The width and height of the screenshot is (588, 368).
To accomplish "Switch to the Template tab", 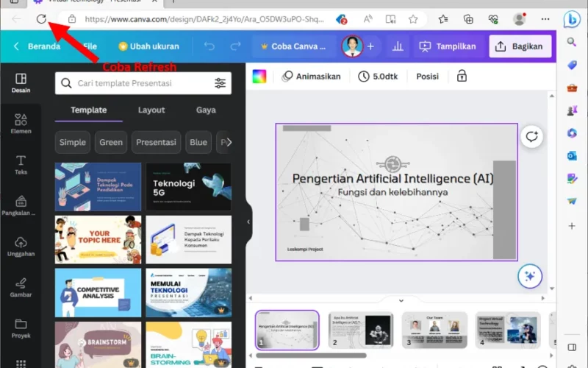I will pos(88,110).
